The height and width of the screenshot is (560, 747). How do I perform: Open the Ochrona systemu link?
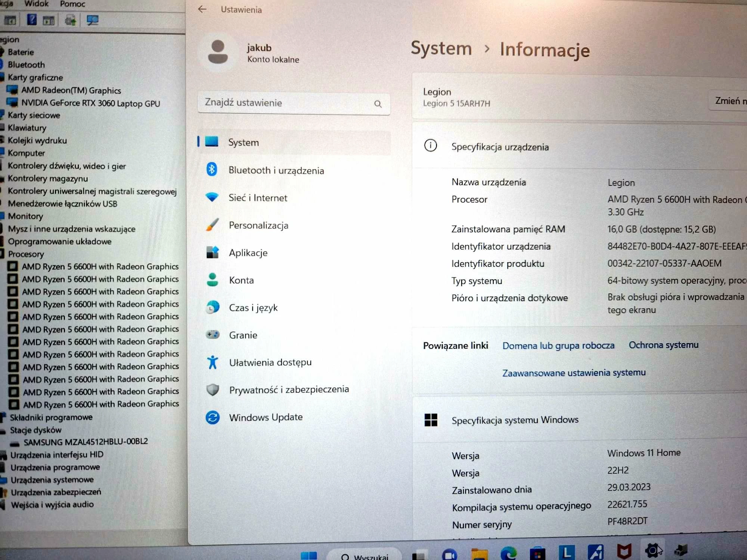tap(663, 345)
